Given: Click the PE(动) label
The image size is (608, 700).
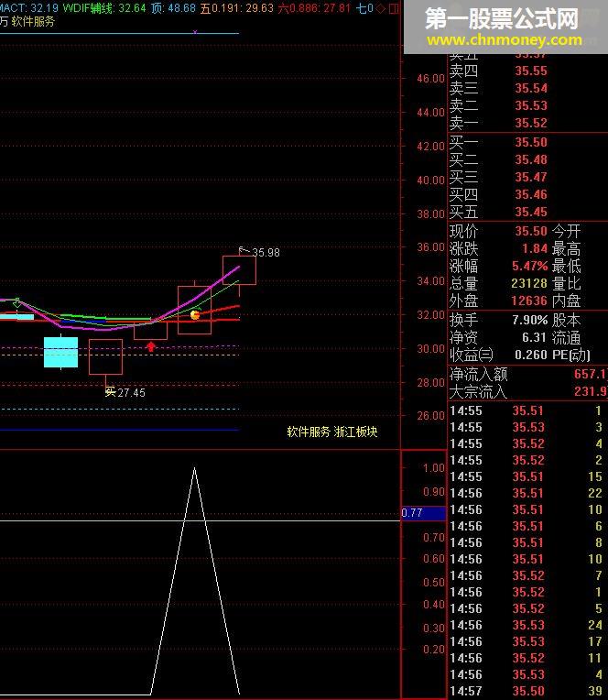Looking at the screenshot, I should coord(571,355).
